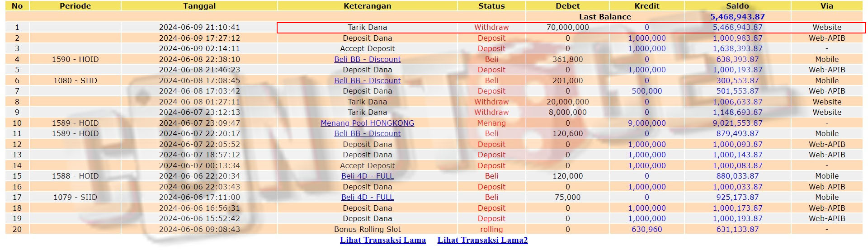Open Beli 4D - FULL for period 1588 - HOID
Screen dimensions: 868x250
coord(367,176)
